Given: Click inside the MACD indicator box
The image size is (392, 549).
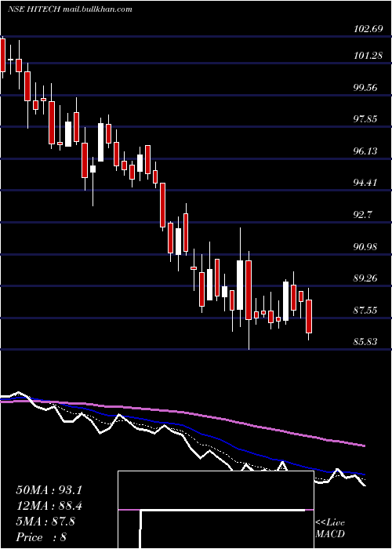Looking at the screenshot, I should tap(216, 510).
